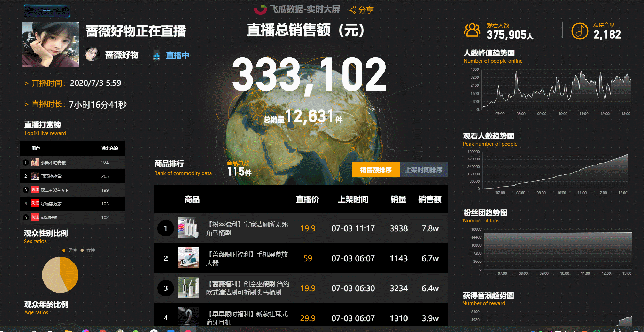Toggle the 男性 legend on gender pie
This screenshot has height=332, width=644.
coord(69,250)
